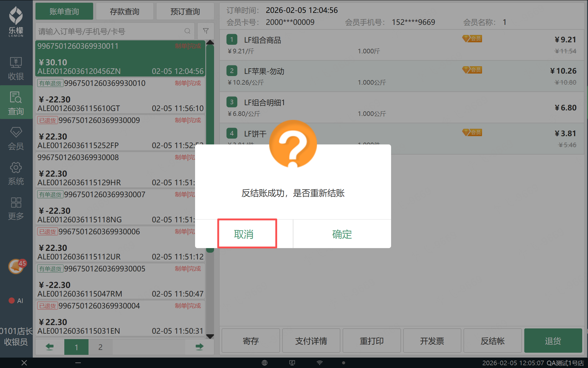Click next page green arrow
This screenshot has height=368, width=588.
coord(199,347)
